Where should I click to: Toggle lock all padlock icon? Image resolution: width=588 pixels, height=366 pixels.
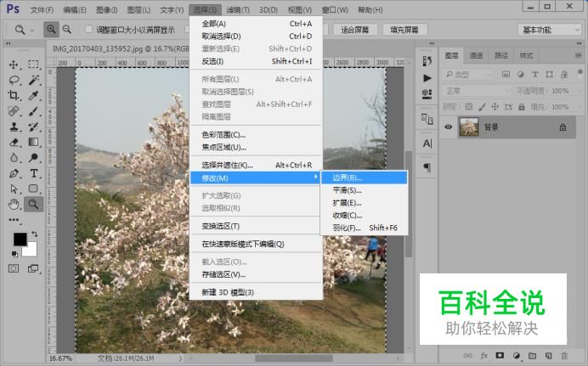(x=521, y=107)
